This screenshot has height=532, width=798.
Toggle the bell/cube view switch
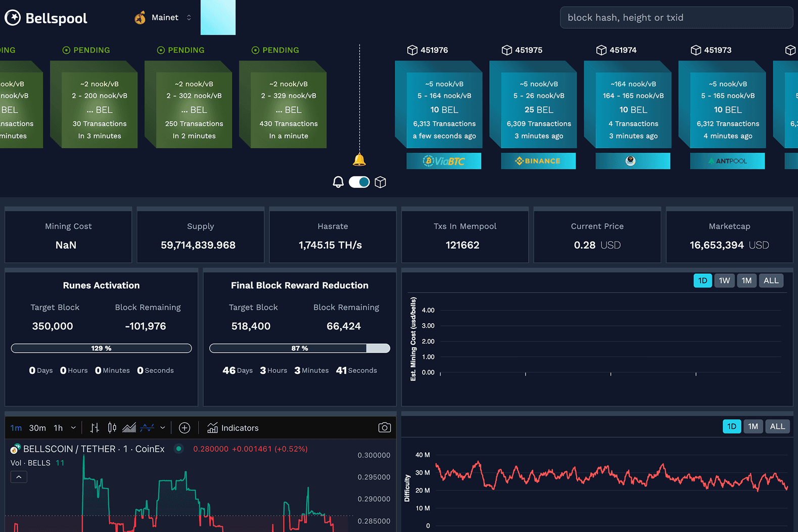(359, 182)
